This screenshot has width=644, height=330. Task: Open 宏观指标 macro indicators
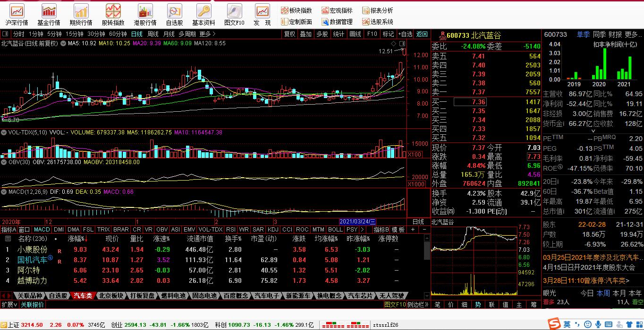point(337,10)
